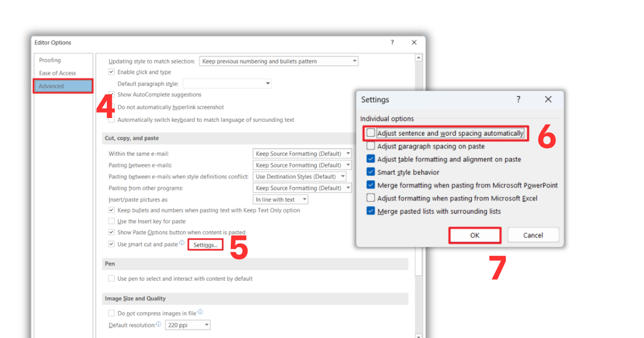The height and width of the screenshot is (338, 644).
Task: Click the help question mark in Editor Options
Action: tap(392, 42)
